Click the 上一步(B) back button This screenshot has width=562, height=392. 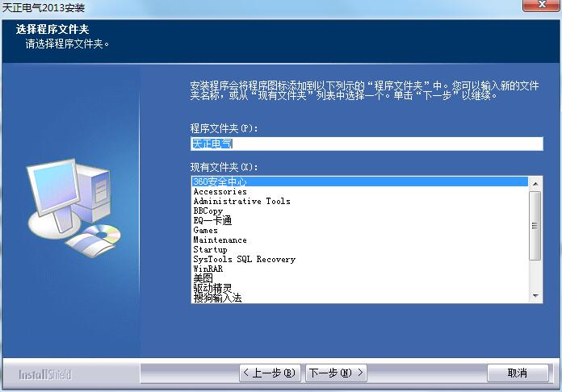tap(271, 373)
